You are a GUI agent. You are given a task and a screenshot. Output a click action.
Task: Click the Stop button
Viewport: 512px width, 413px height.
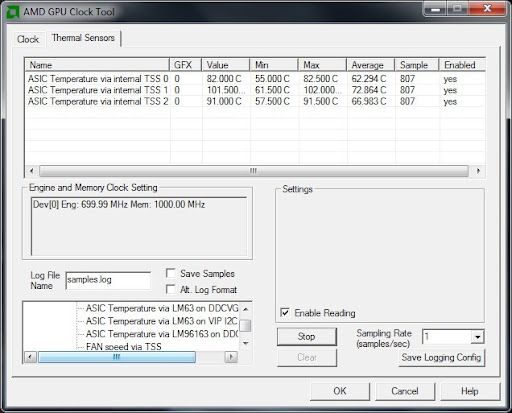pos(306,336)
